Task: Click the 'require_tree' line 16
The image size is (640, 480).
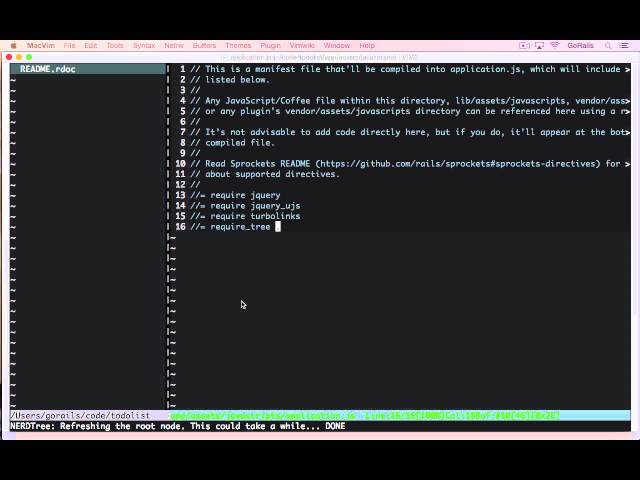Action: [235, 227]
